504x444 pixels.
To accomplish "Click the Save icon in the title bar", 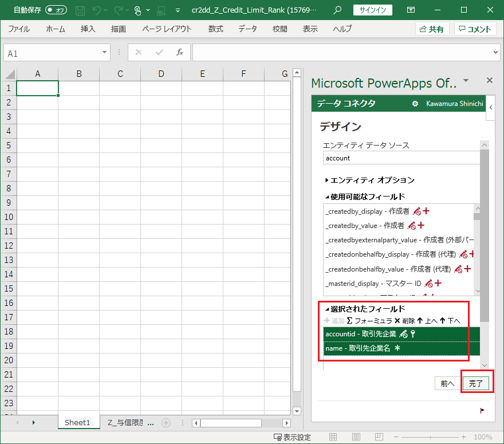I will 80,10.
